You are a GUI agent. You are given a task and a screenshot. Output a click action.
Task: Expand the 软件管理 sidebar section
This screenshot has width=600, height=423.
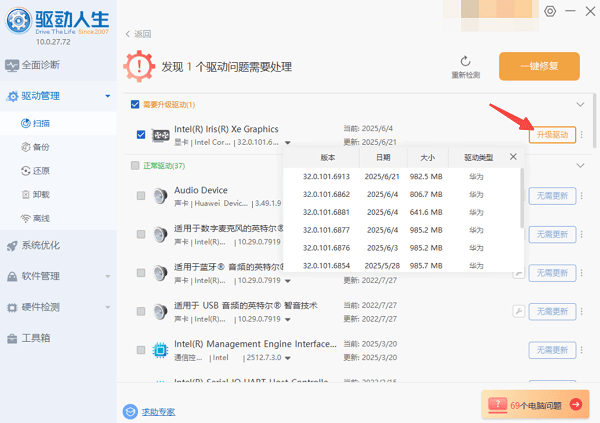tap(107, 276)
